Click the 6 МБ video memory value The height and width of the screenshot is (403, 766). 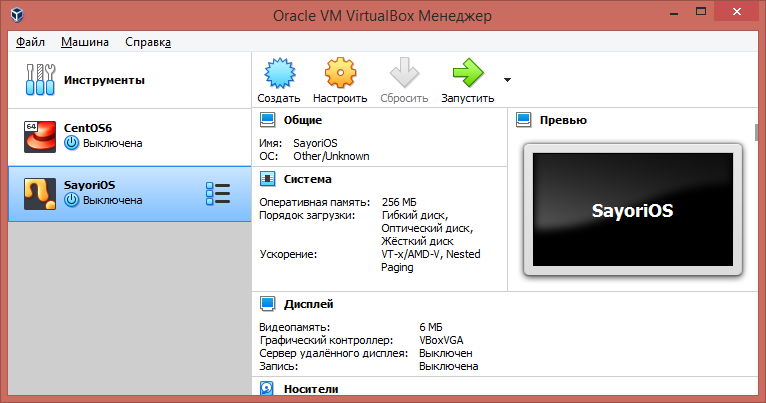(431, 327)
